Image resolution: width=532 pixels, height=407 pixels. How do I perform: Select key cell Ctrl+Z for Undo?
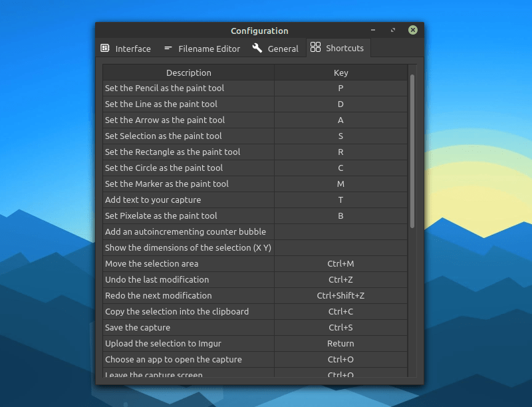pos(340,280)
